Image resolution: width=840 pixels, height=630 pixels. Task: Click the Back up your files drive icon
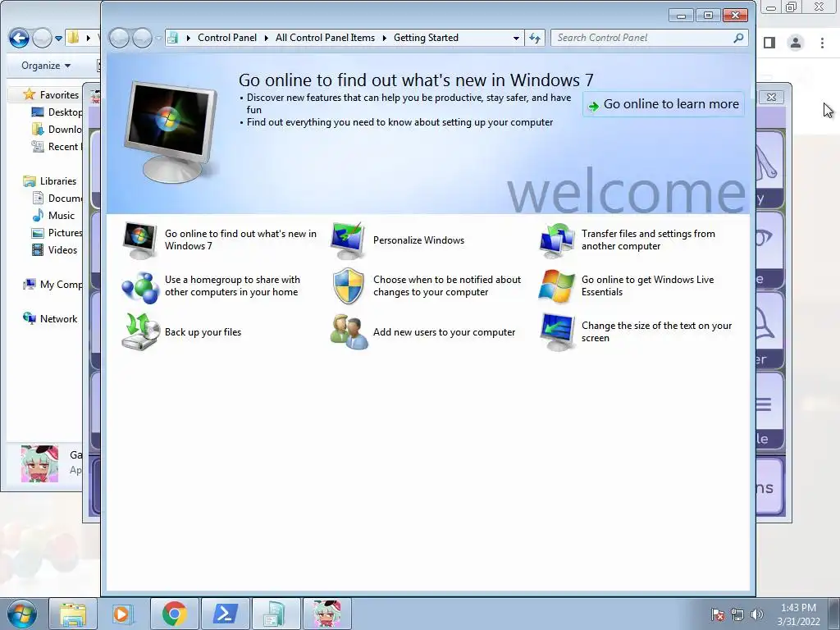[140, 332]
